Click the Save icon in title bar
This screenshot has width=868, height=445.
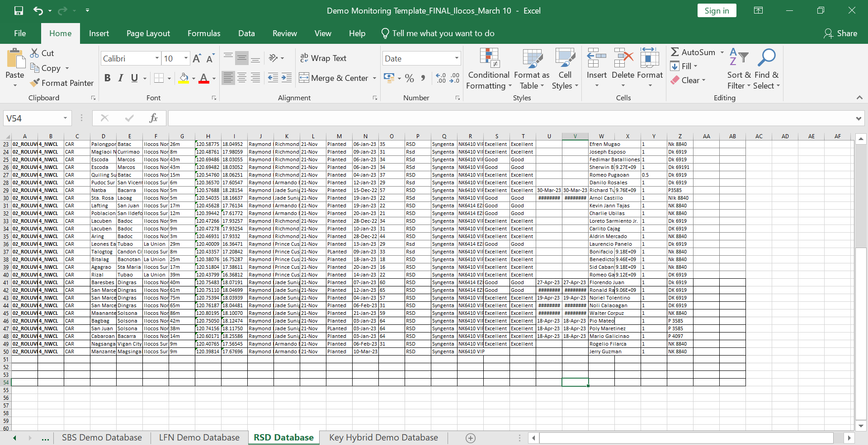click(19, 10)
